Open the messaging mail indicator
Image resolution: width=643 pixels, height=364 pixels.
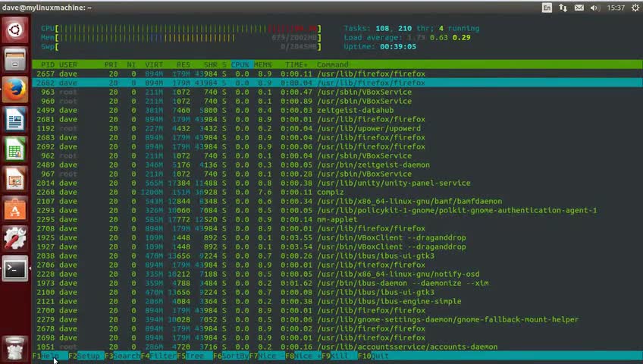tap(579, 8)
